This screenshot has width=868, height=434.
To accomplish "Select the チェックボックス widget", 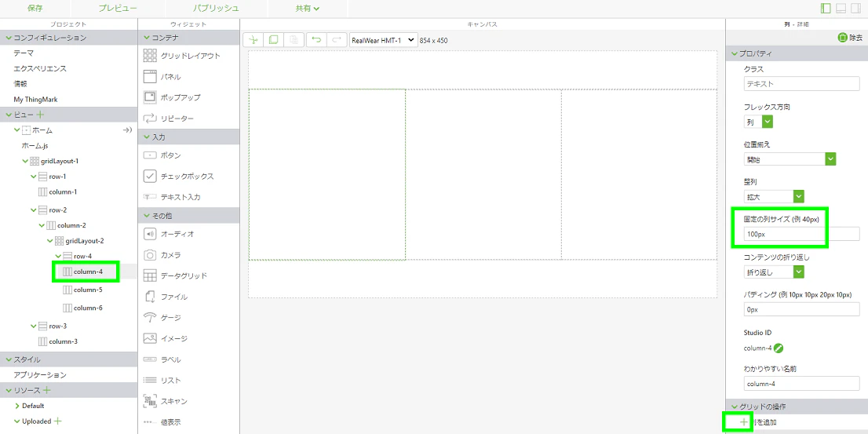I will coord(178,177).
